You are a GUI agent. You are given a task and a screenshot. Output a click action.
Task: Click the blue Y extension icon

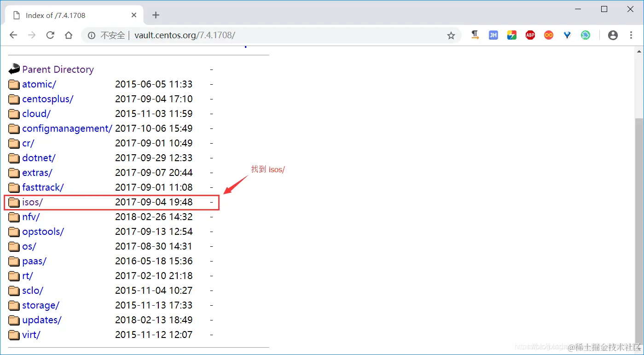click(x=567, y=35)
